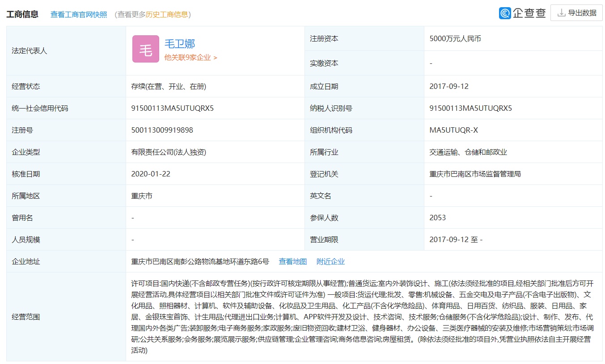Open the 历史工商信息 link

click(x=167, y=14)
